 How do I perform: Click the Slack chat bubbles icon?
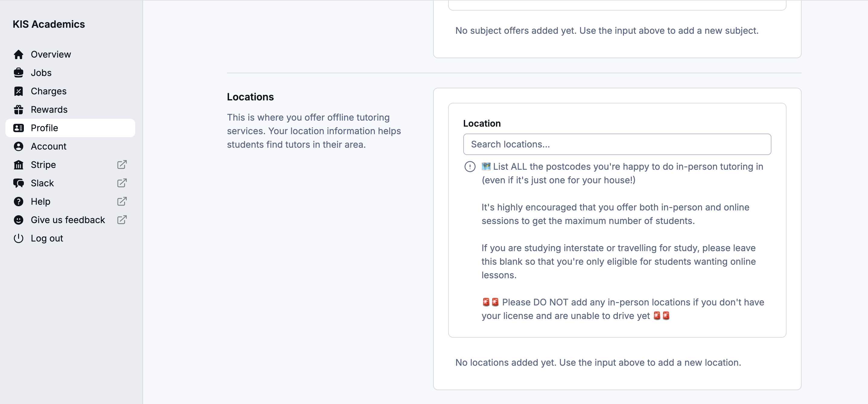point(18,183)
